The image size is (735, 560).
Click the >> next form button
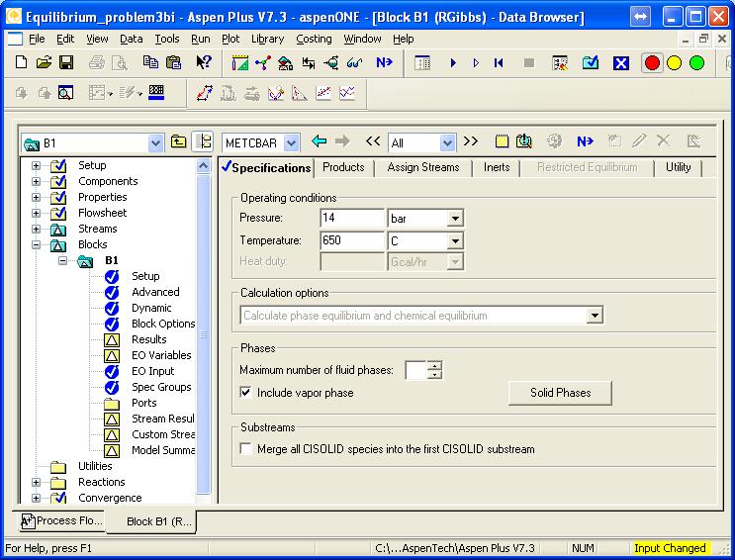click(x=471, y=141)
